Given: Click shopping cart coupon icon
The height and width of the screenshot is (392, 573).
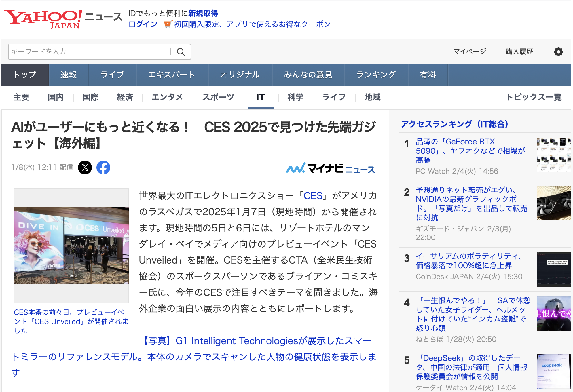Looking at the screenshot, I should (168, 24).
